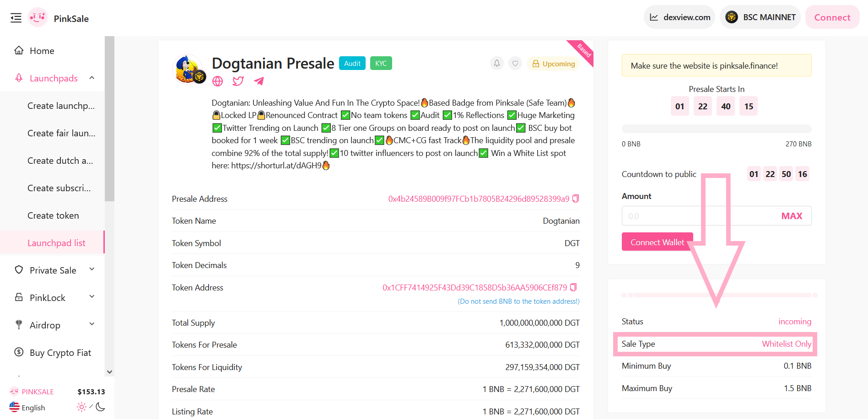Collapse the Launchpads menu chevron
Screen dimensions: 868x419
click(92, 78)
